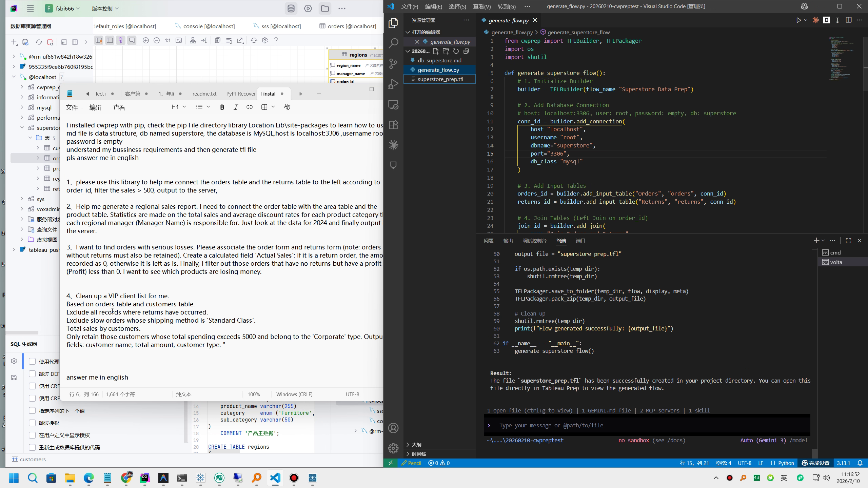Click the italic icon in Notepad
The width and height of the screenshot is (868, 488).
(x=236, y=107)
